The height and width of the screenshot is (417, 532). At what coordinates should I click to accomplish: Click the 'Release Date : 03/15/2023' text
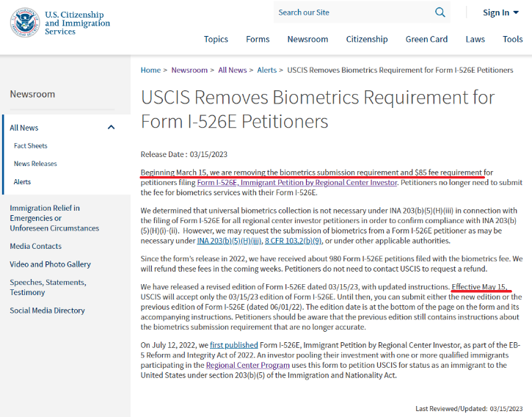click(x=184, y=154)
